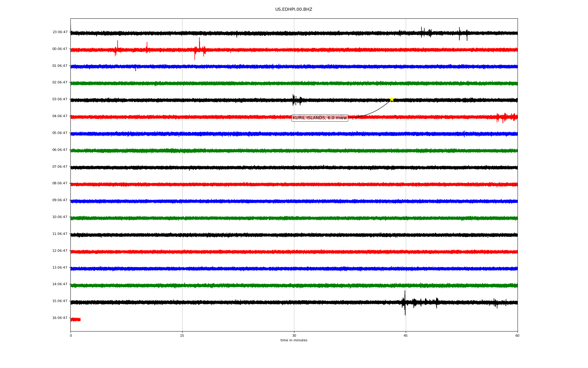This screenshot has height=368, width=588.
Task: Click the x-axis tick label 60
Action: [x=517, y=335]
